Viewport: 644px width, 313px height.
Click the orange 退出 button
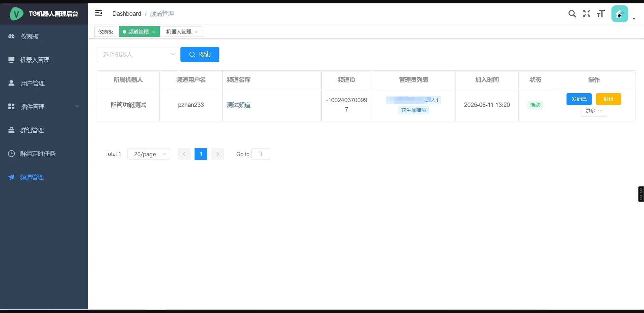click(608, 99)
